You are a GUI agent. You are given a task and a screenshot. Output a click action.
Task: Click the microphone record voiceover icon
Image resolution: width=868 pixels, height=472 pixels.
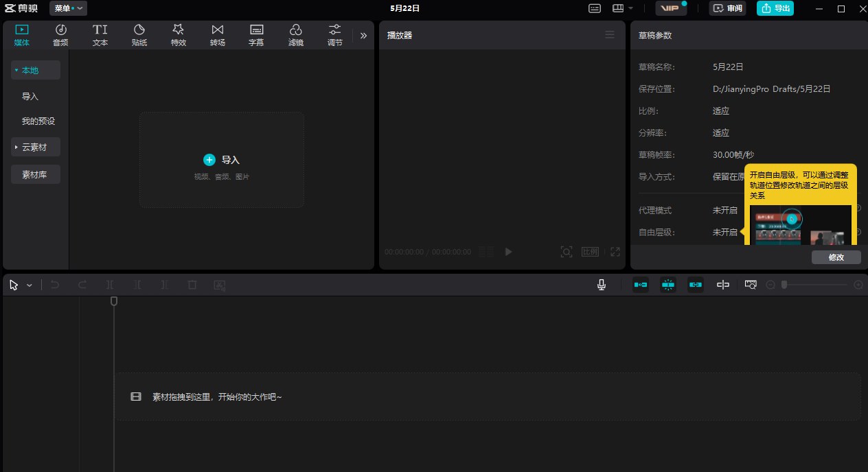602,285
